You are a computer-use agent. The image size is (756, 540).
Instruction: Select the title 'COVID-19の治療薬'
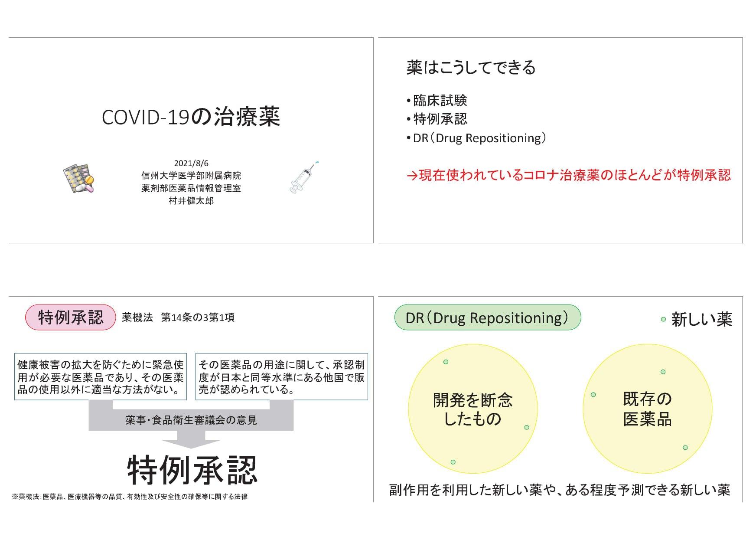191,117
